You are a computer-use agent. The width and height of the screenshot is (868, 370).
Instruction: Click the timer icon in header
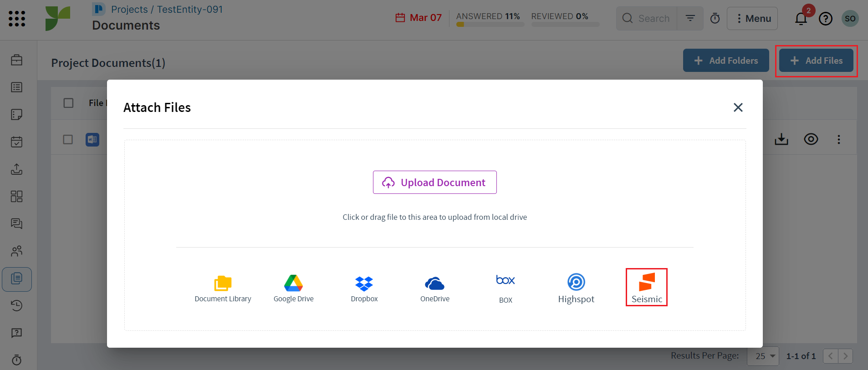715,18
